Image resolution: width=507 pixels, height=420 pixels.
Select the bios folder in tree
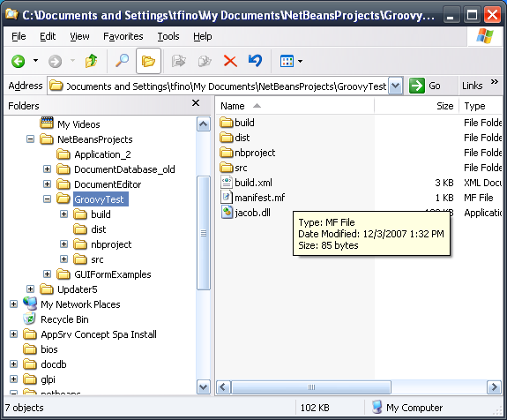point(49,349)
